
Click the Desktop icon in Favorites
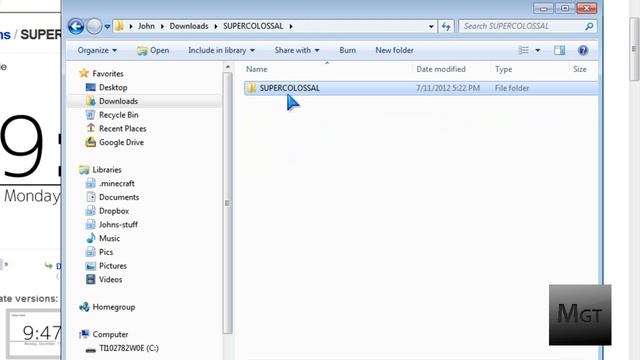91,87
